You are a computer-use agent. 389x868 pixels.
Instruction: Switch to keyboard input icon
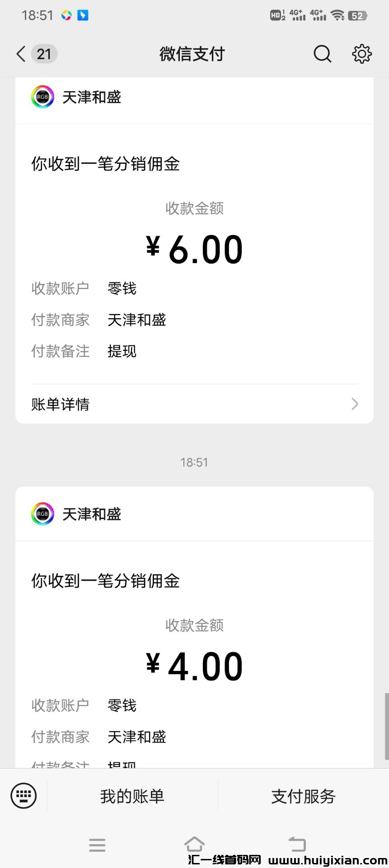point(23,796)
